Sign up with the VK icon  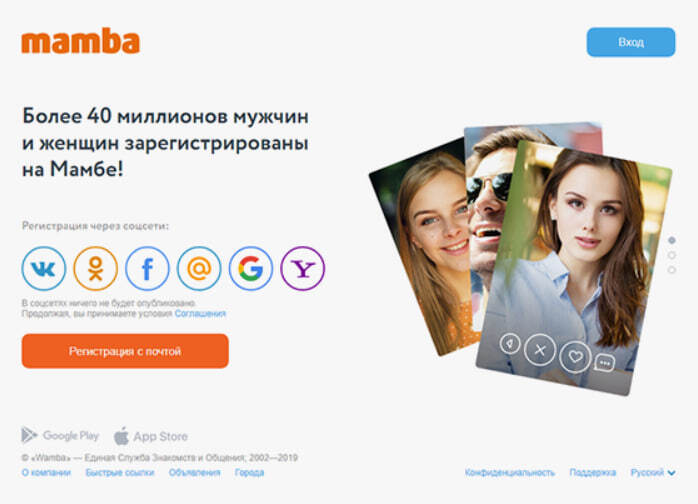[44, 268]
